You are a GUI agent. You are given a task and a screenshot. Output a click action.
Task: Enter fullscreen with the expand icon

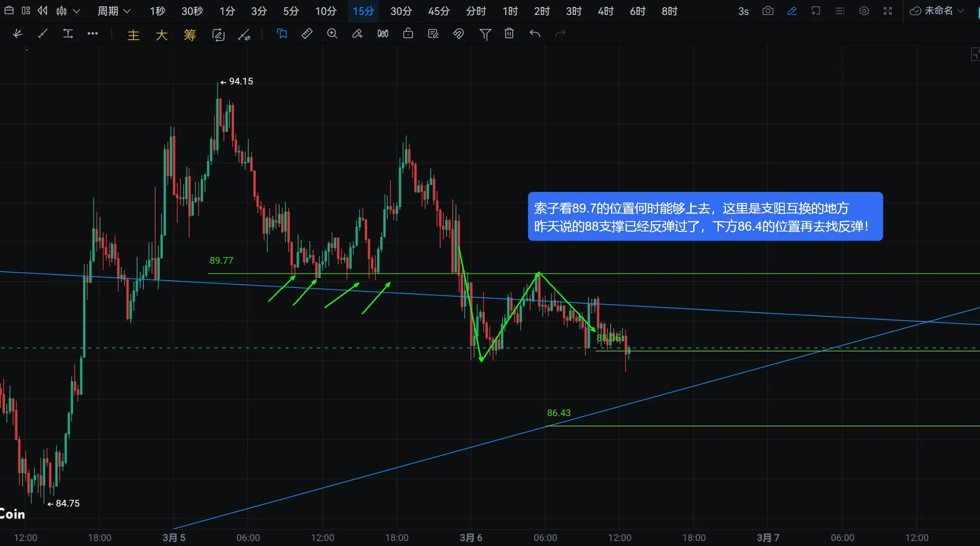[888, 11]
